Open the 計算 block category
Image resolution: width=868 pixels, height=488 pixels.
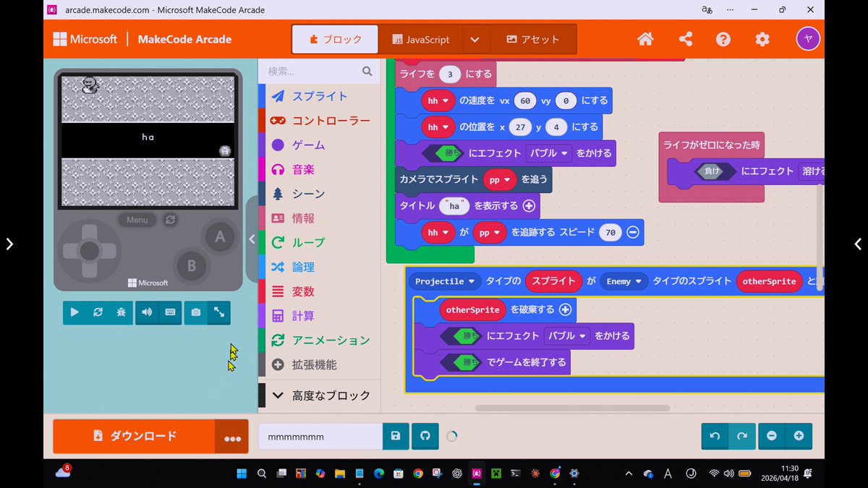pos(319,316)
